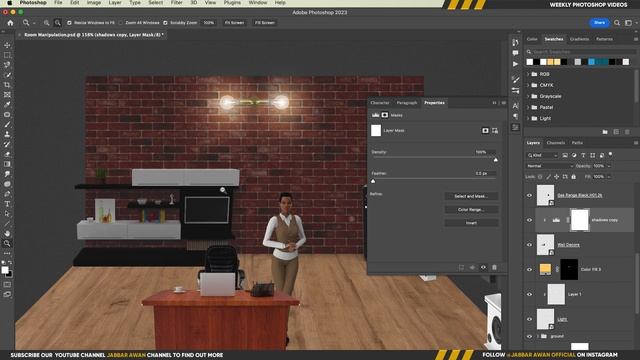Click the Invert button

[471, 223]
